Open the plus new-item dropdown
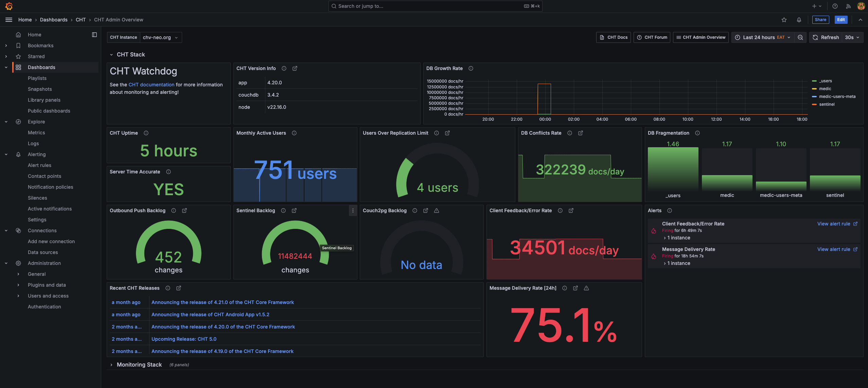Image resolution: width=868 pixels, height=388 pixels. pyautogui.click(x=817, y=6)
